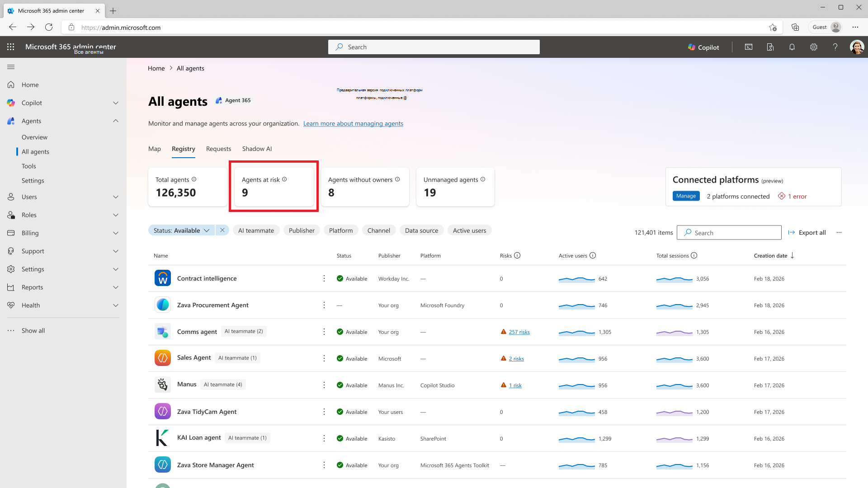
Task: Refresh the browser page
Action: [49, 27]
